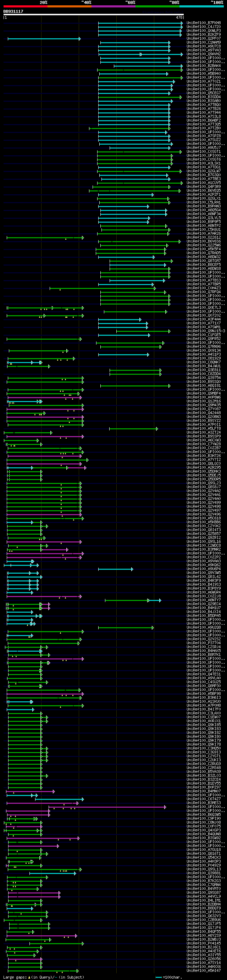Click the cyan alignment bar for UniRef100_Q2PF07
The image size is (227, 980).
pos(44,38)
